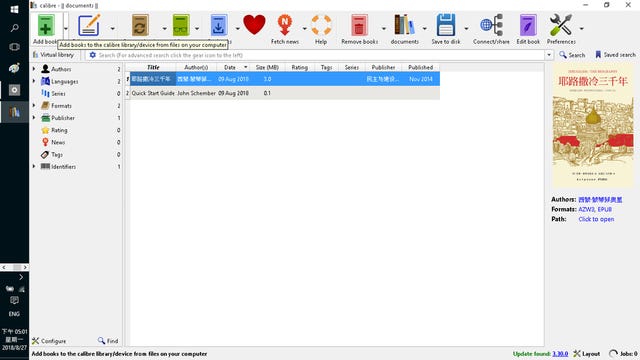This screenshot has width=640, height=360.
Task: Open Windows Start menu
Action: coord(14,9)
